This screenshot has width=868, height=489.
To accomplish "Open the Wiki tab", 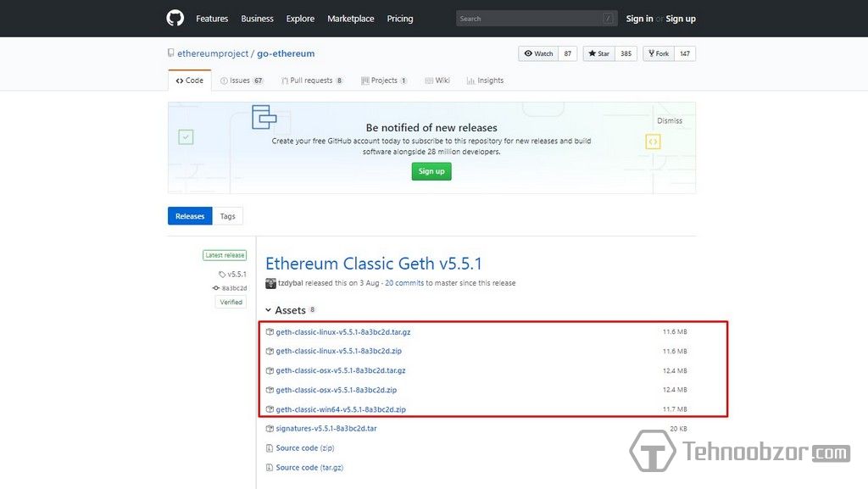I will click(437, 81).
